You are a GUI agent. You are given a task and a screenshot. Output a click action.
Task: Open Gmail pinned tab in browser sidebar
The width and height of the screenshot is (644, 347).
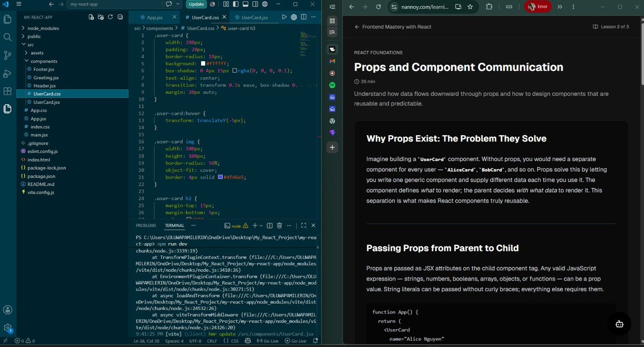point(332,62)
